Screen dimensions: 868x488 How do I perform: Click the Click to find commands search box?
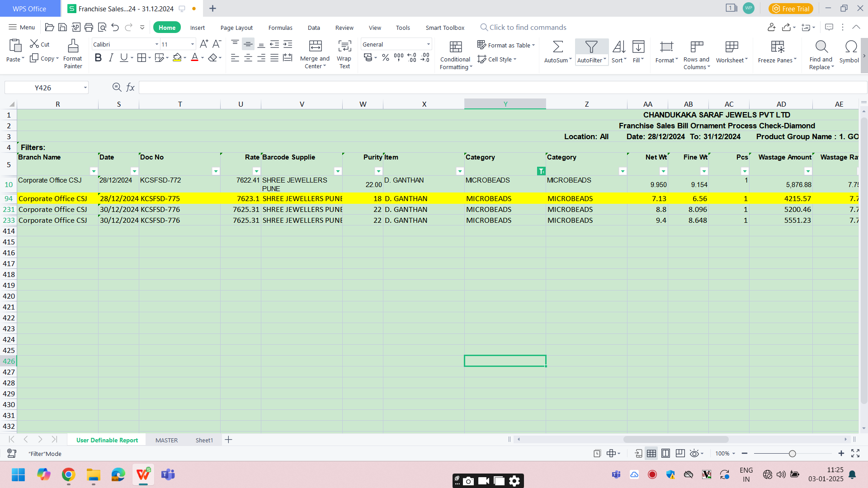[x=523, y=28]
